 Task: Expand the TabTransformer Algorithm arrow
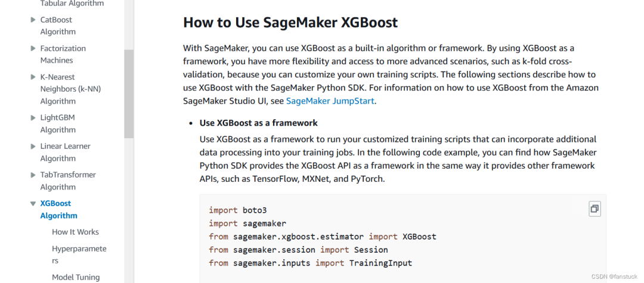(x=33, y=175)
